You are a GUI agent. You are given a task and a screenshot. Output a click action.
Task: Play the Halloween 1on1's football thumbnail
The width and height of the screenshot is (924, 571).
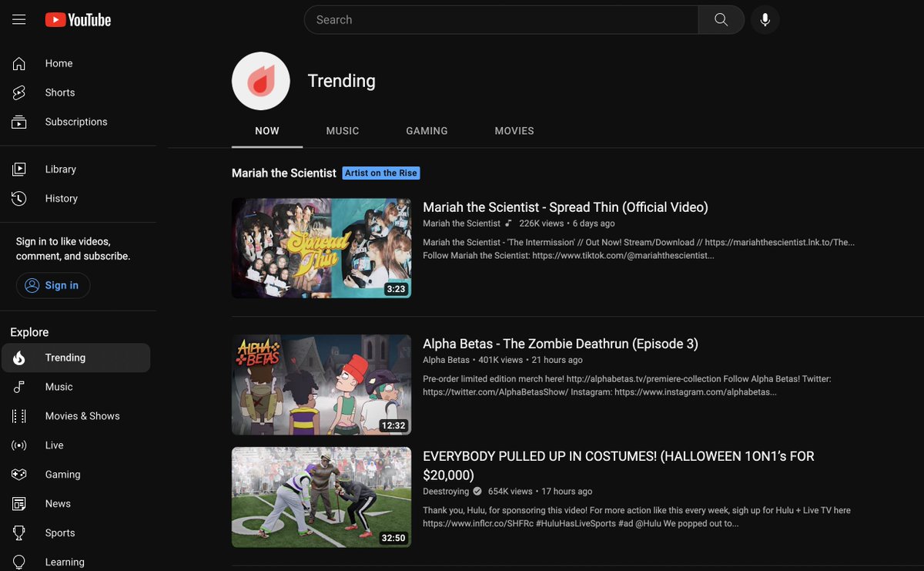point(321,497)
